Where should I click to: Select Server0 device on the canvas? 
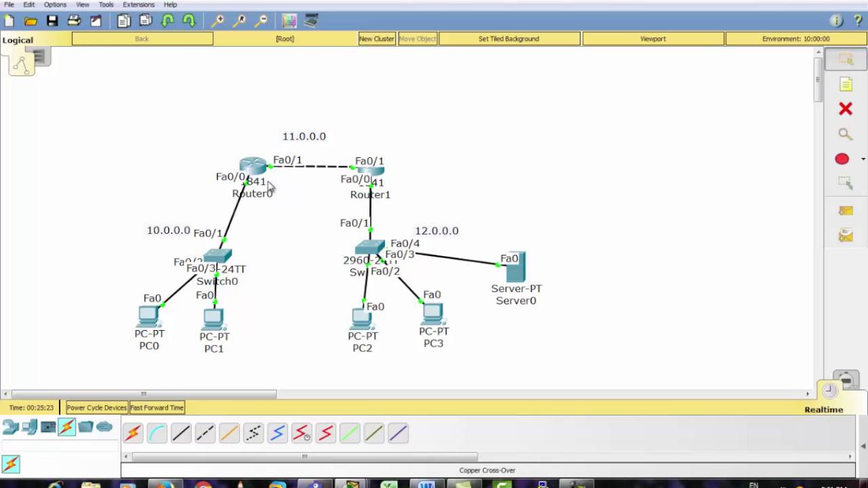[x=515, y=268]
